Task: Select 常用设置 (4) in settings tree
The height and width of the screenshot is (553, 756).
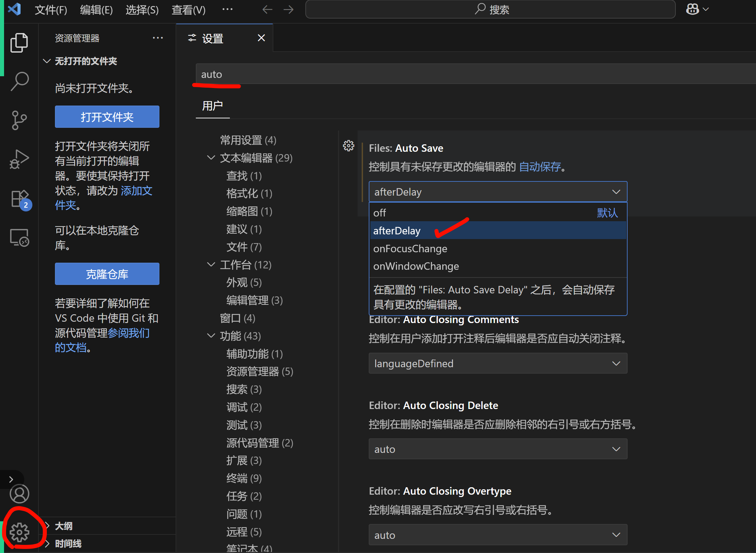Action: coord(248,140)
